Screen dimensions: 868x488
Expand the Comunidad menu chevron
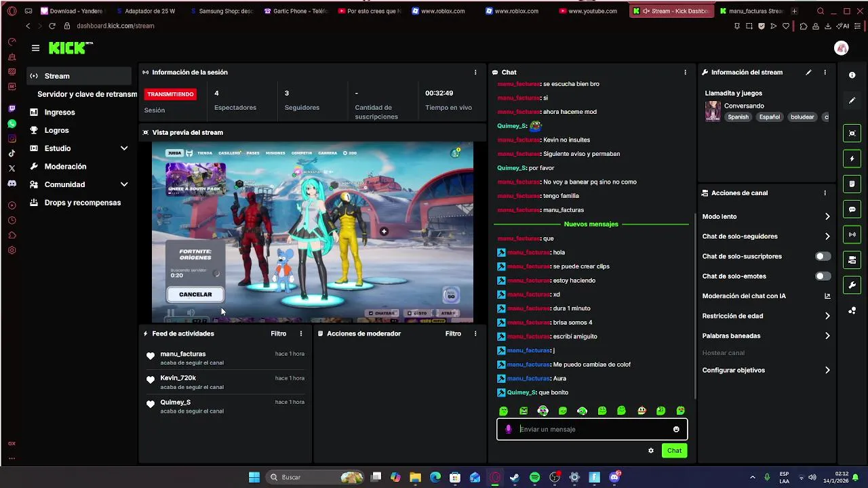tap(124, 184)
